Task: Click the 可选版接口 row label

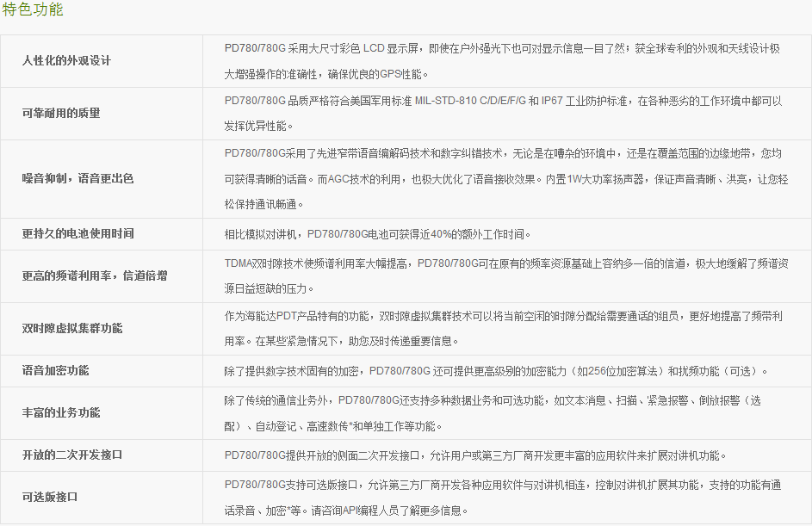Action: (x=50, y=497)
